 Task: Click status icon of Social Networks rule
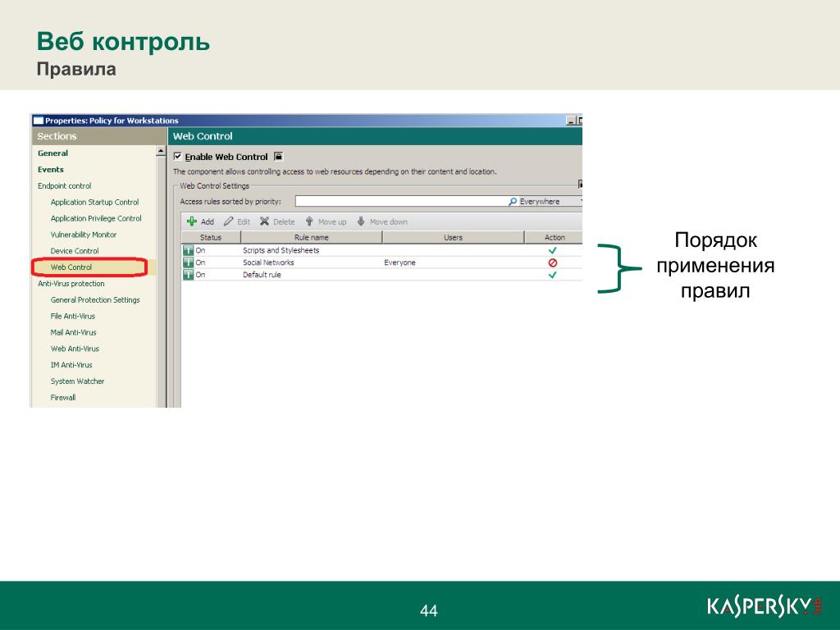click(188, 262)
